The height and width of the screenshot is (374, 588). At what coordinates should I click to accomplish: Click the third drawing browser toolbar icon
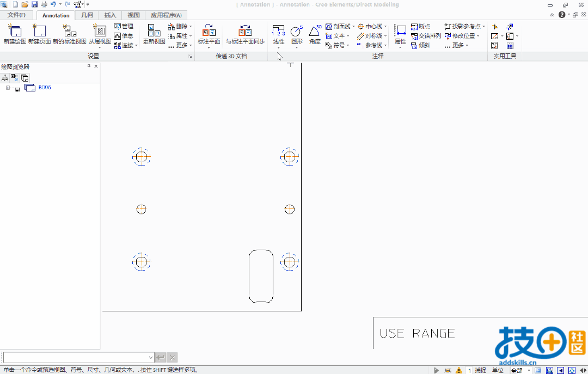click(x=24, y=78)
